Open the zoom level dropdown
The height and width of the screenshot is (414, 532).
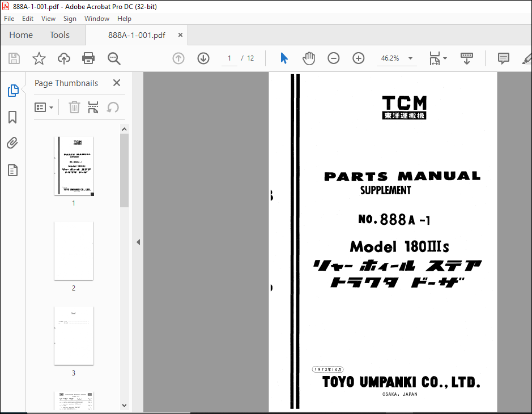(x=410, y=58)
